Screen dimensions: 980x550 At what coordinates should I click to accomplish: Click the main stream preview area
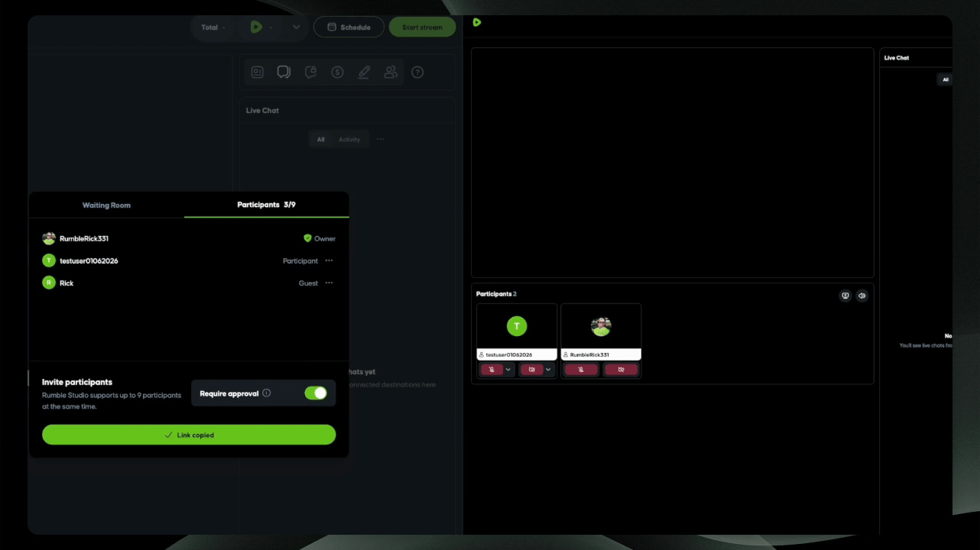pyautogui.click(x=673, y=163)
